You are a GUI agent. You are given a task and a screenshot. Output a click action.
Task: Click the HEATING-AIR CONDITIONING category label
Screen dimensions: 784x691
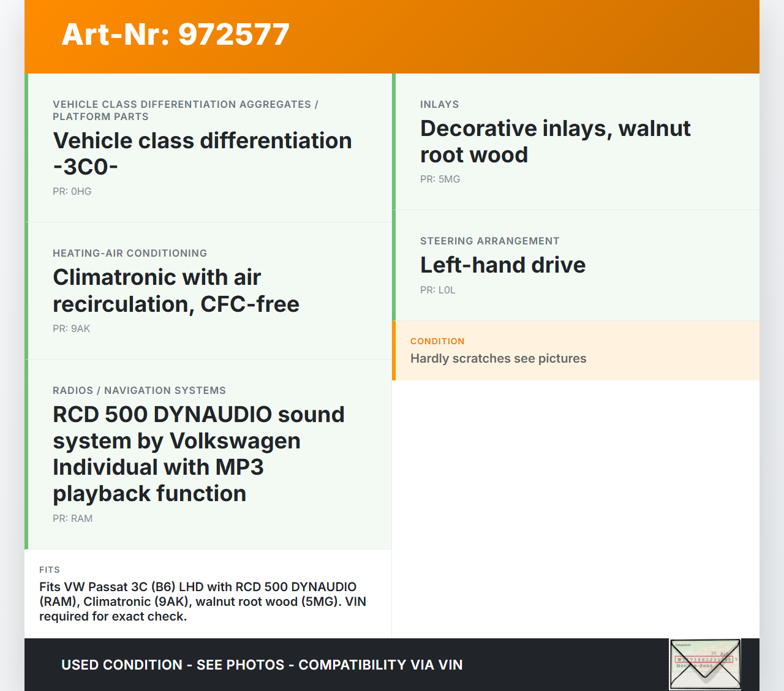pos(130,253)
